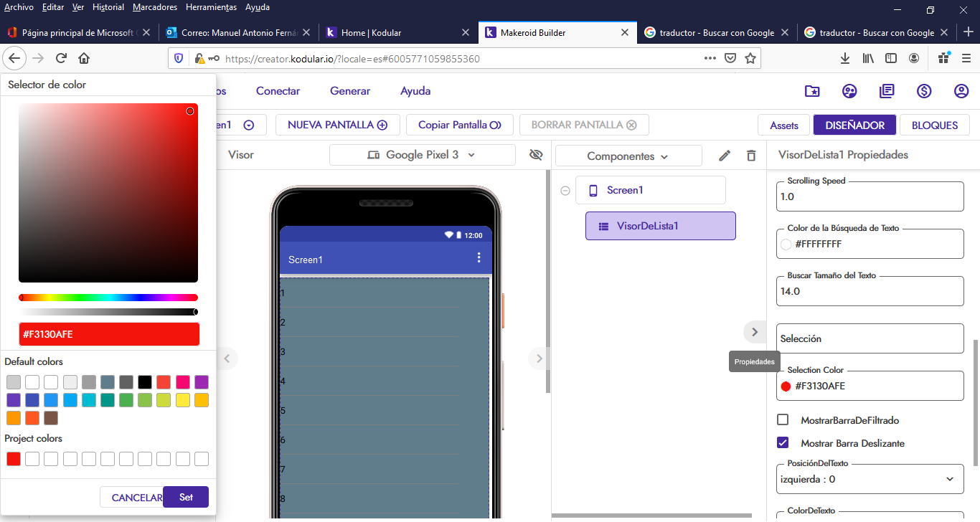This screenshot has width=980, height=522.
Task: Switch to the BLOQUES tab
Action: coord(934,125)
